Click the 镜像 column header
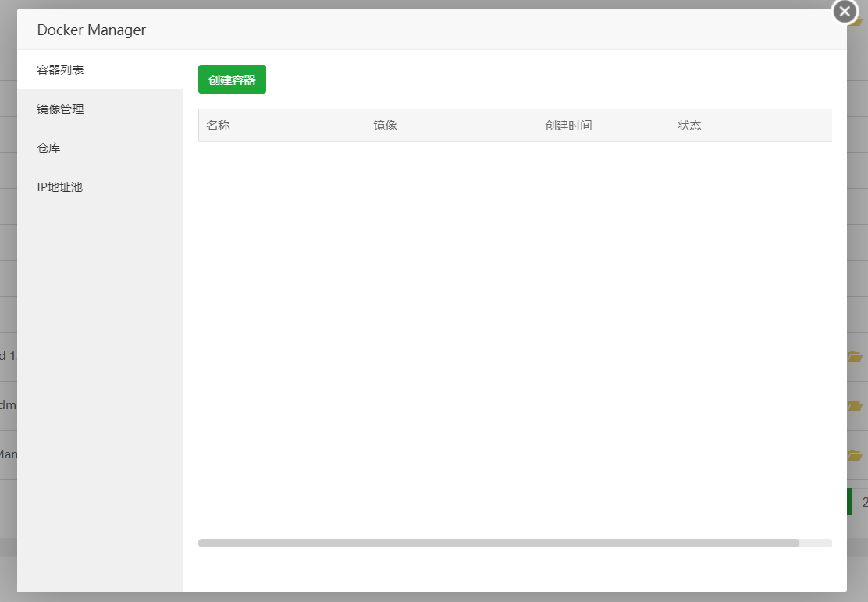This screenshot has height=602, width=868. 386,125
